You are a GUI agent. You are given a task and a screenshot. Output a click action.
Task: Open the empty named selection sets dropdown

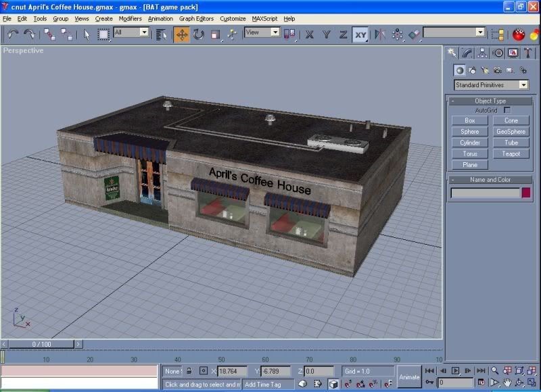click(454, 32)
